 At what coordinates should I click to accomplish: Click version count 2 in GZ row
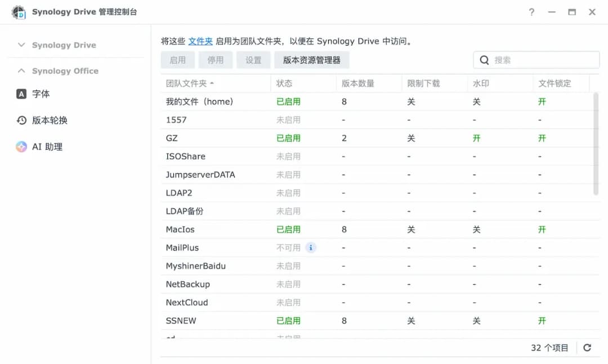pos(344,138)
